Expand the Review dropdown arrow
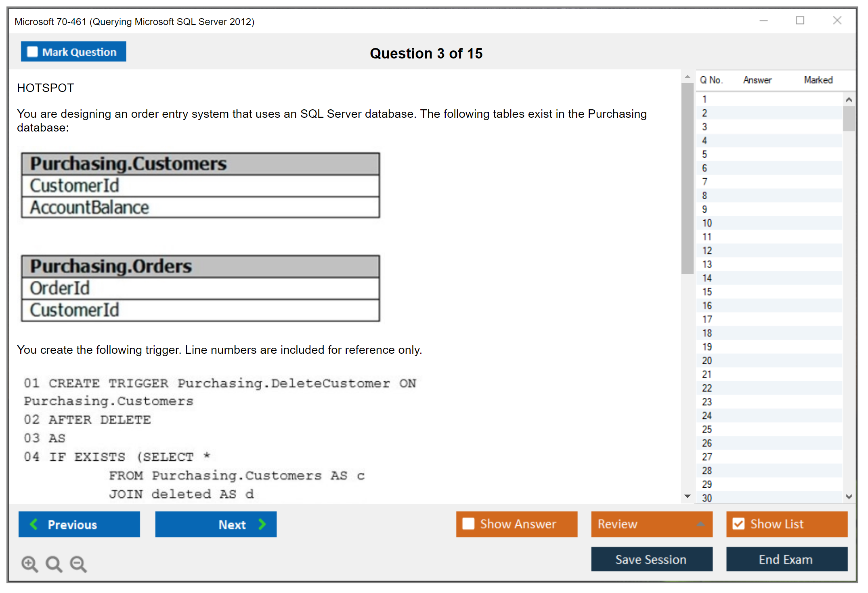Screen dimensions: 868x593 point(701,524)
